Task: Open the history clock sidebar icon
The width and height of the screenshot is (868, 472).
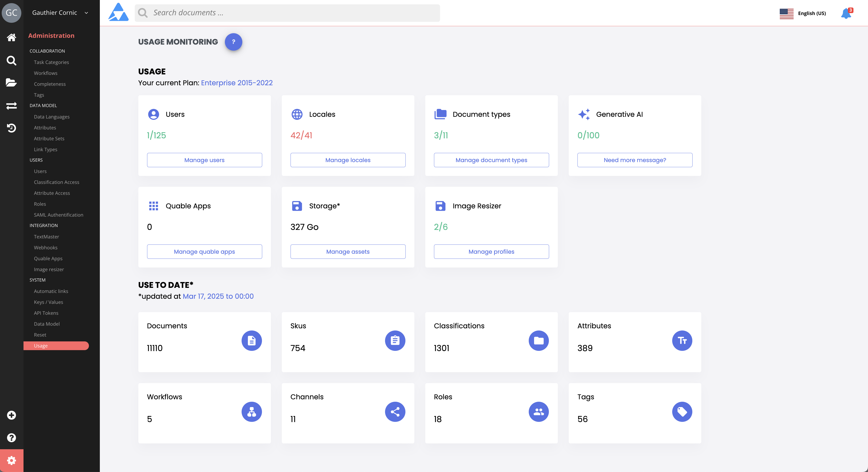Action: coord(11,128)
